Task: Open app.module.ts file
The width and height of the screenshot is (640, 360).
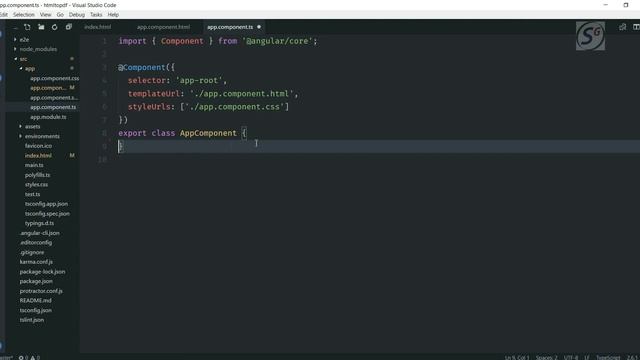Action: [48, 117]
